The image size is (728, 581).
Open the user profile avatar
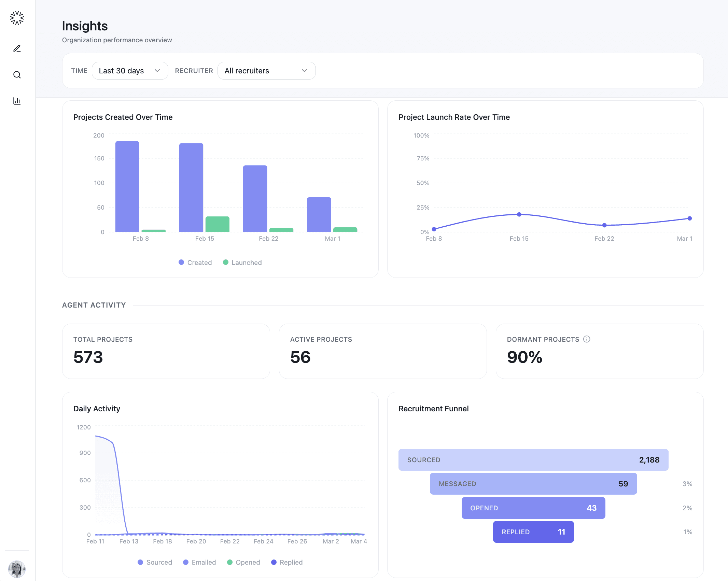click(x=17, y=569)
